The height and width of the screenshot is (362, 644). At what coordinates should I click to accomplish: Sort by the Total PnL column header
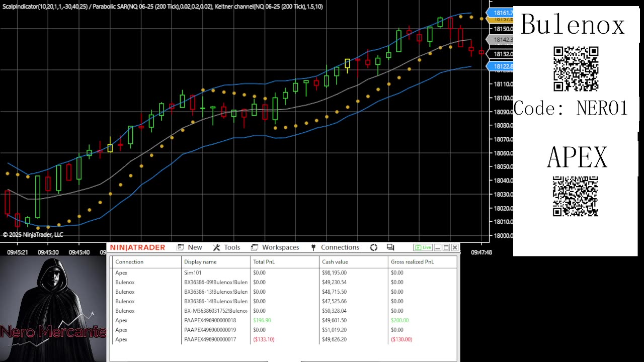[x=285, y=262]
